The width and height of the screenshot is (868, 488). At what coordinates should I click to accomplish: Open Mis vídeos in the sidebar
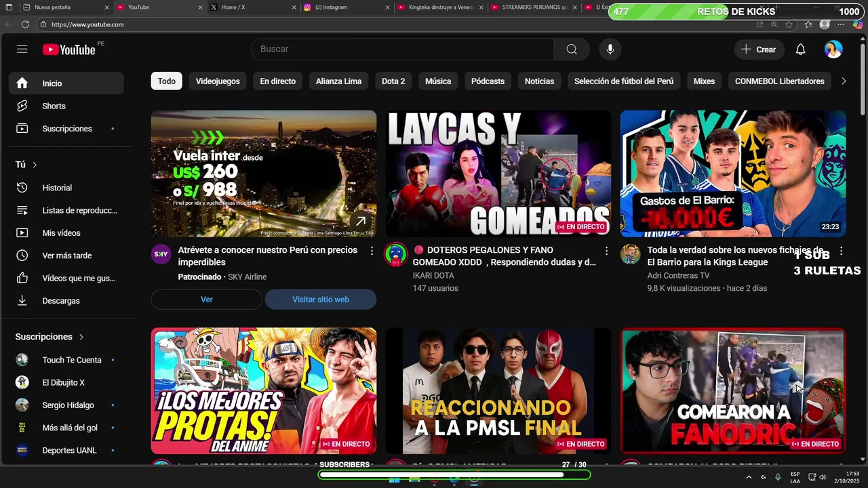(66, 233)
